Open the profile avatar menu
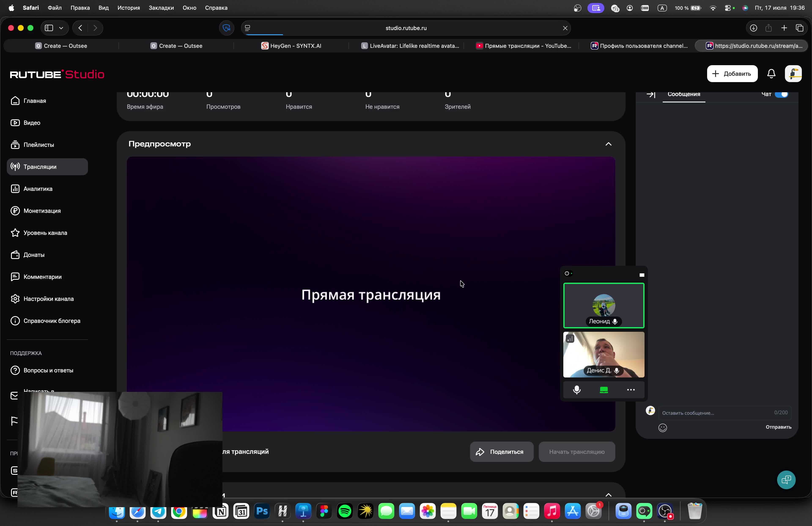The height and width of the screenshot is (526, 812). coord(793,74)
